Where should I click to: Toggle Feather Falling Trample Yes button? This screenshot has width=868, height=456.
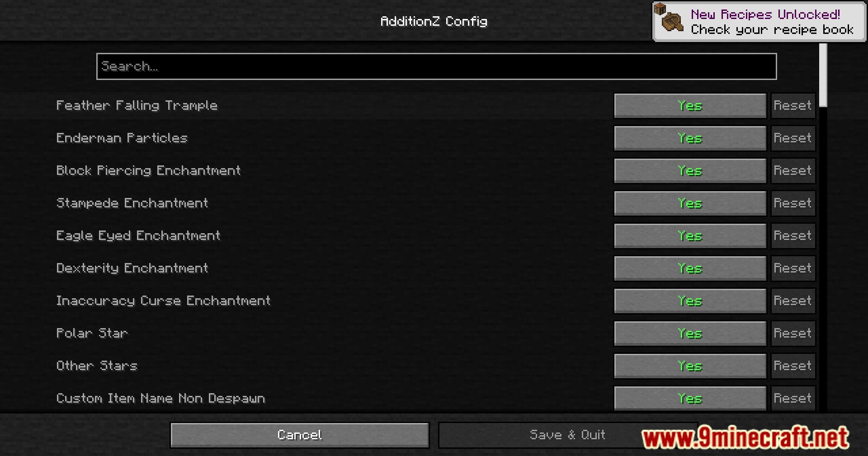tap(690, 106)
